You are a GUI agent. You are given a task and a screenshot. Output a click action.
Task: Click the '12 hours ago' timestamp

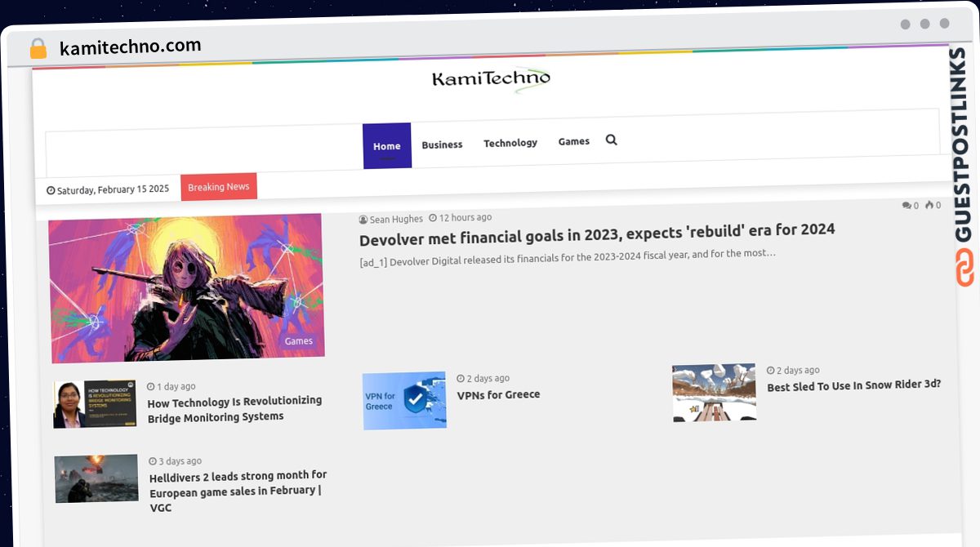tap(465, 218)
